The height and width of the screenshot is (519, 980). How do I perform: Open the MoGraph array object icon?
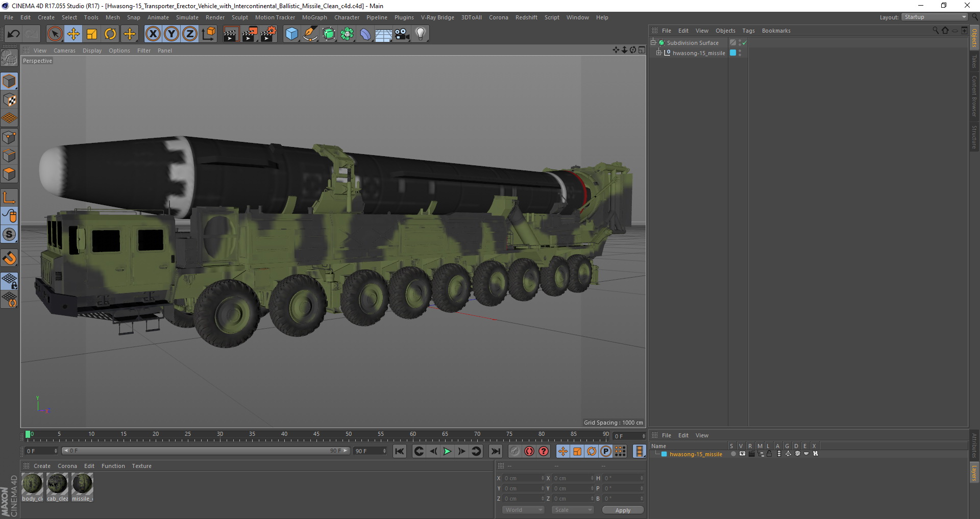point(347,34)
